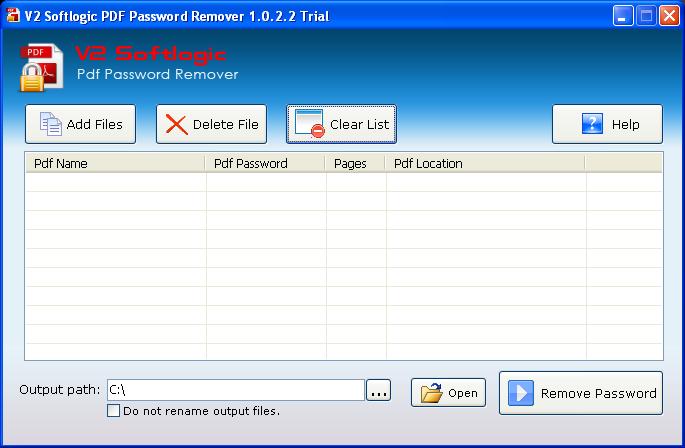Click the 'Do not rename output files.' label
Image resolution: width=685 pixels, height=448 pixels.
coord(201,411)
